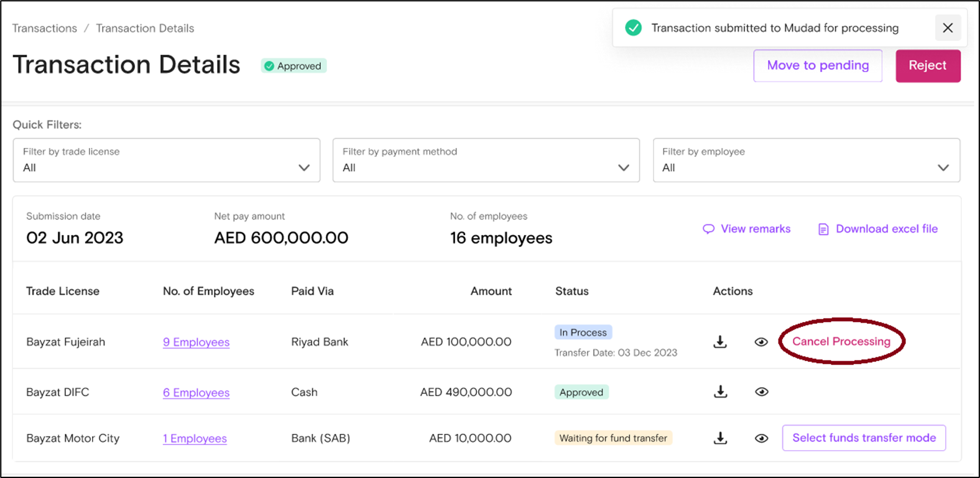Download the Bayzat Fujeirah transaction file

pos(720,342)
